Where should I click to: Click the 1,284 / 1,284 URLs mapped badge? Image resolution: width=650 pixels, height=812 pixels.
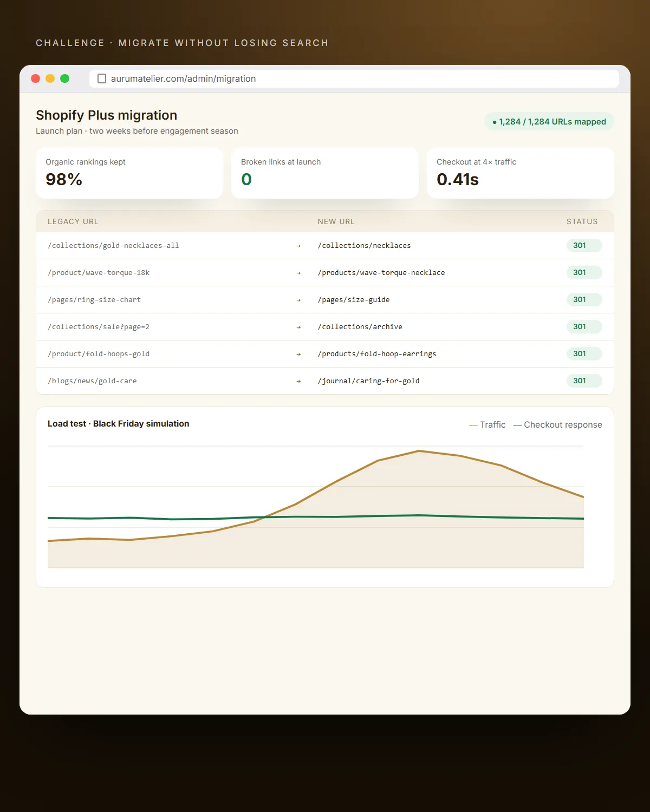click(549, 122)
